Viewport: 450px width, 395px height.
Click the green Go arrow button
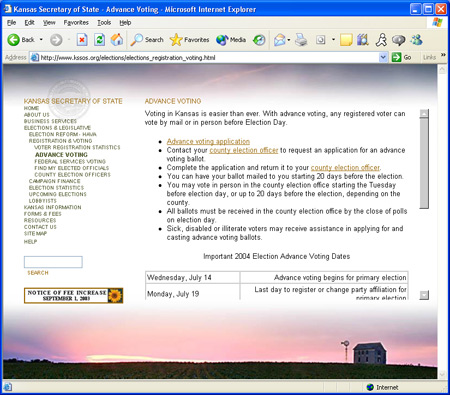(x=401, y=57)
